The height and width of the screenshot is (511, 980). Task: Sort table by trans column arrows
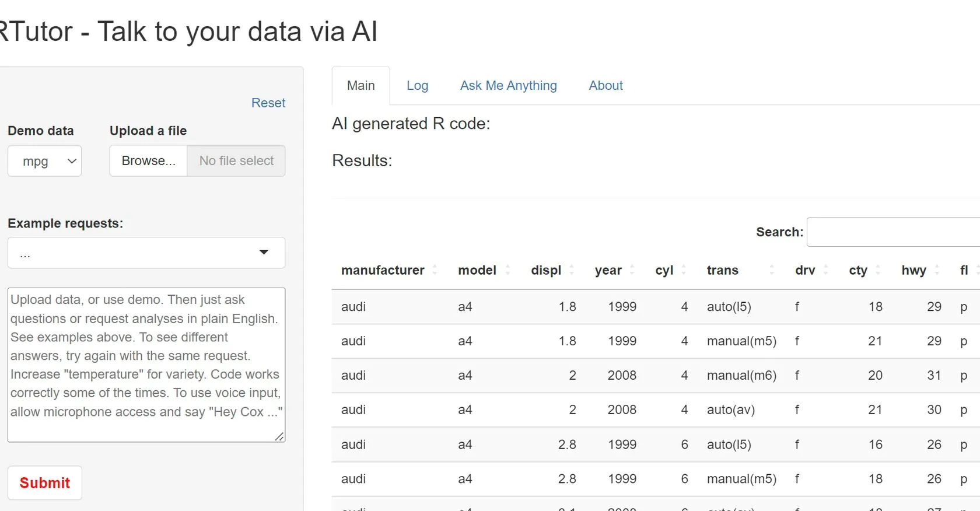772,270
